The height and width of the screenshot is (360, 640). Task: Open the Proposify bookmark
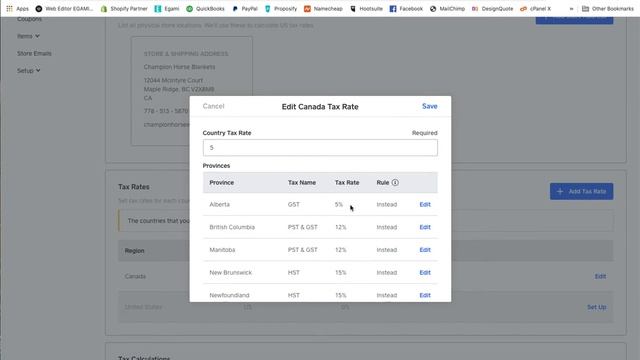[281, 9]
